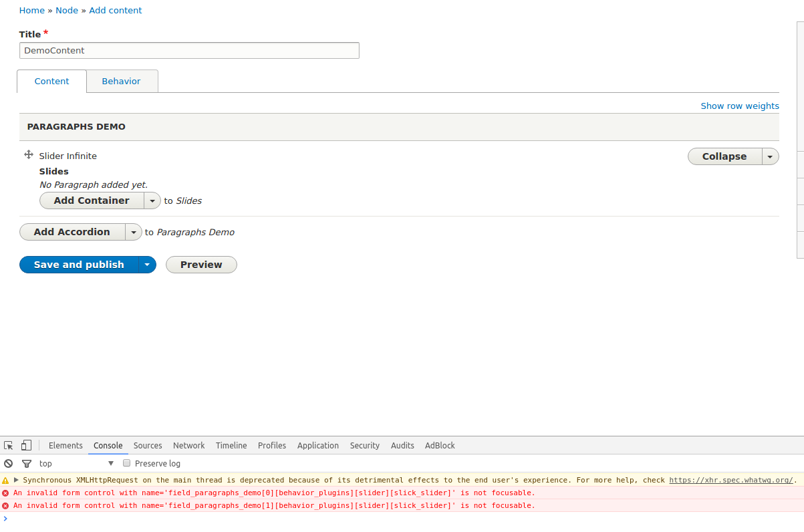Follow the xhr.spec.whatwg.org link
The width and height of the screenshot is (804, 532).
(x=731, y=480)
